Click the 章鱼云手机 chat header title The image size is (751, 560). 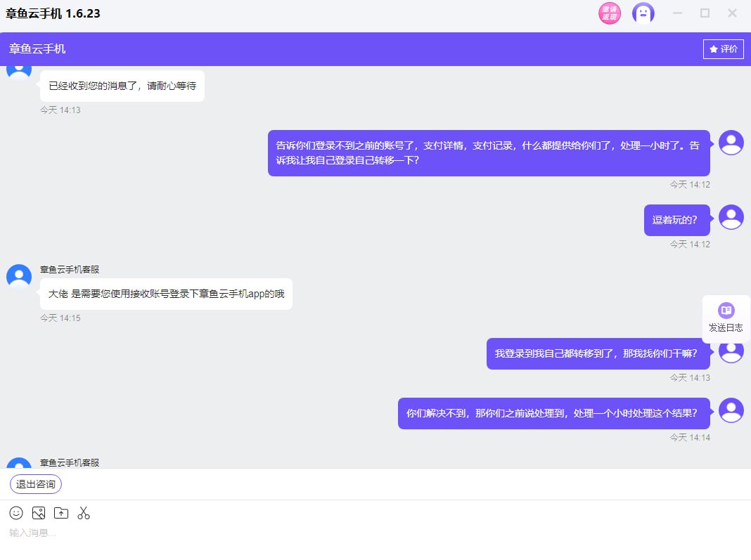point(37,48)
